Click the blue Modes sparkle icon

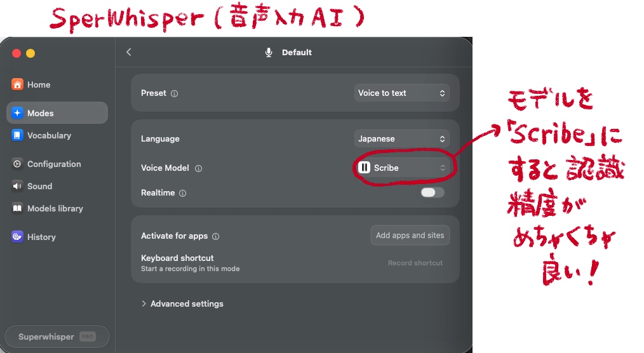click(x=17, y=113)
